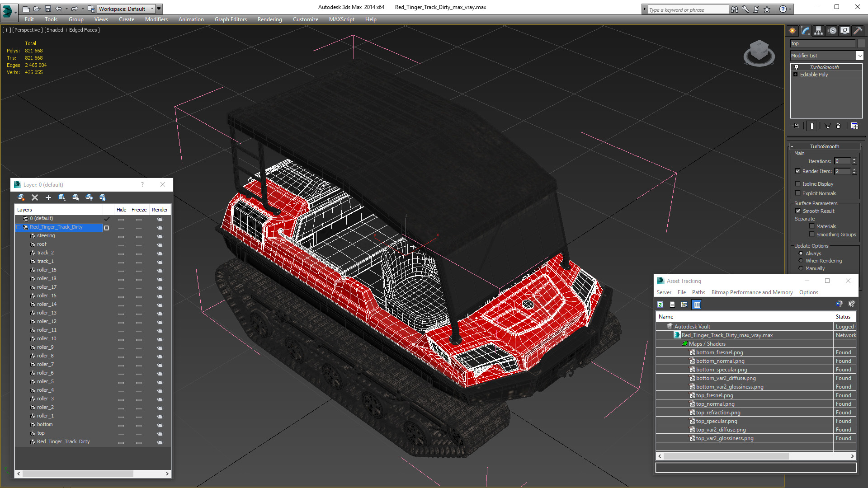Select Always update option

[801, 253]
